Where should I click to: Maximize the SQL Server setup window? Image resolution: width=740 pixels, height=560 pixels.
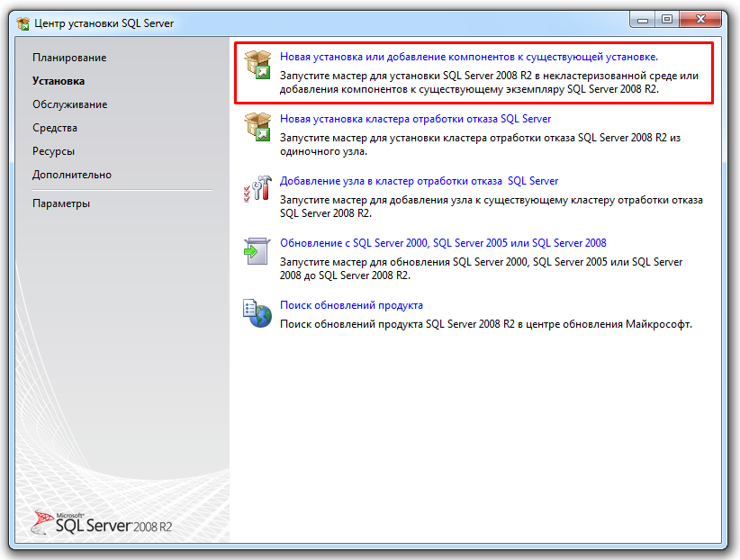point(667,20)
